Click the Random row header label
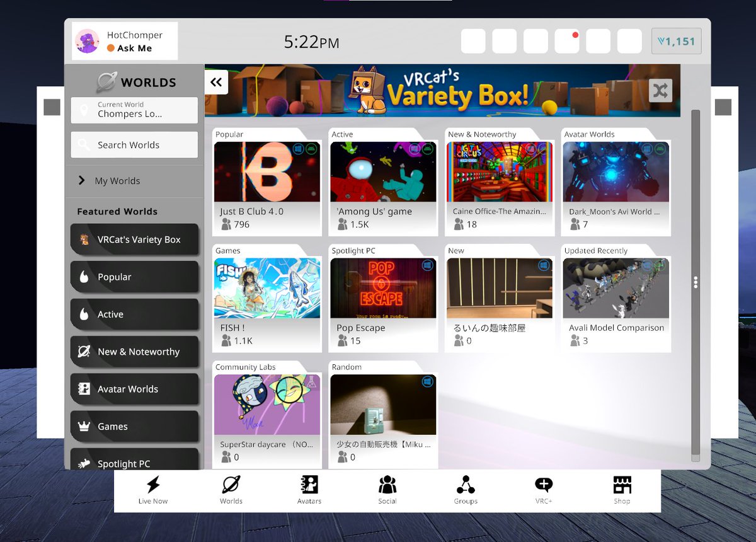This screenshot has height=542, width=756. [x=346, y=367]
